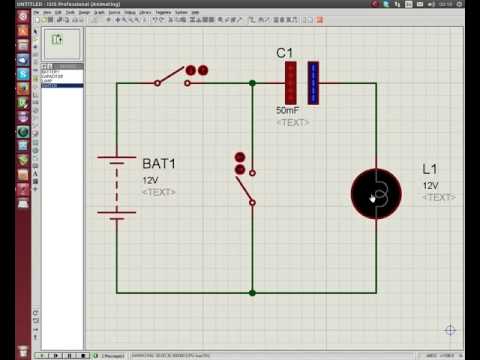Screen dimensions: 480x360
Task: Select the Junction Dot Mode tool
Action: [x=35, y=47]
